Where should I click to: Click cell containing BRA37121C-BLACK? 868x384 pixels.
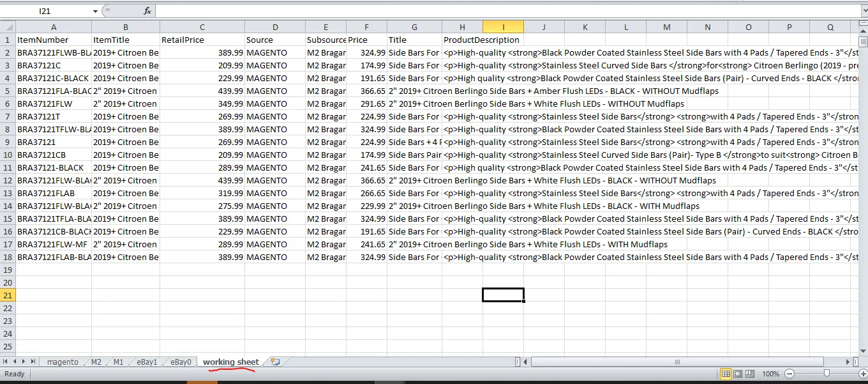(54, 78)
